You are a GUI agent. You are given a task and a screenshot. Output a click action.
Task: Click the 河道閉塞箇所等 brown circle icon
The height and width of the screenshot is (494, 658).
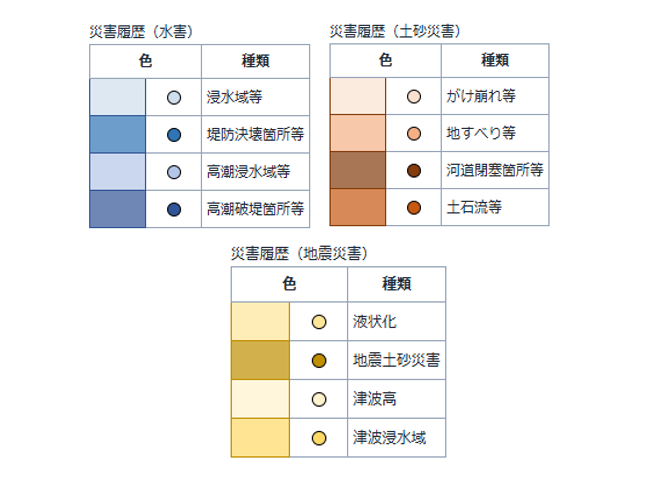[414, 171]
